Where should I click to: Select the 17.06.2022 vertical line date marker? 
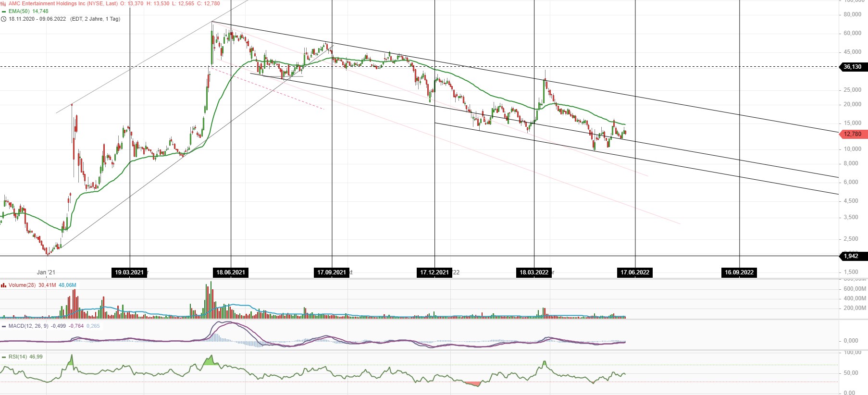pyautogui.click(x=635, y=272)
